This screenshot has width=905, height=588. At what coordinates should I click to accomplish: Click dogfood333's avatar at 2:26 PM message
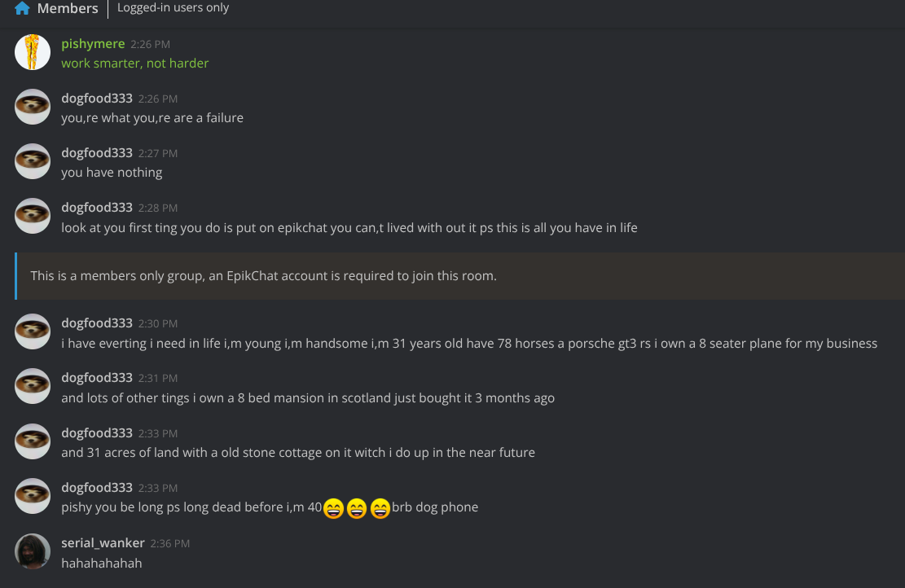tap(33, 107)
